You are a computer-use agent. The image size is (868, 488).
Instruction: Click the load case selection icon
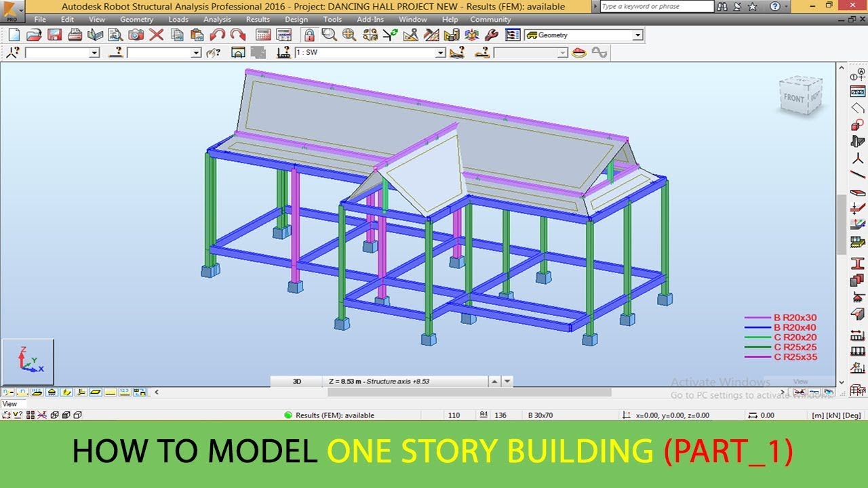point(285,52)
